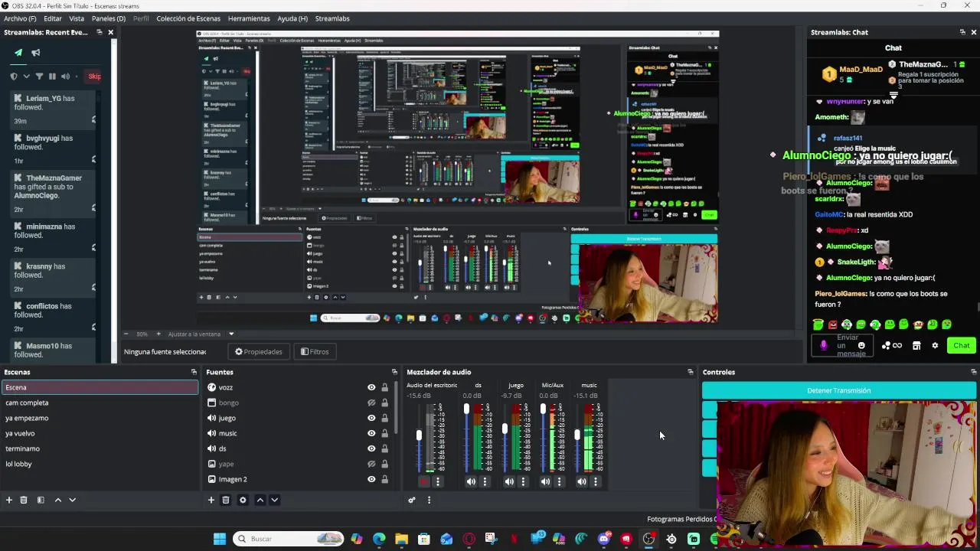Open source Filtros button

click(x=315, y=351)
